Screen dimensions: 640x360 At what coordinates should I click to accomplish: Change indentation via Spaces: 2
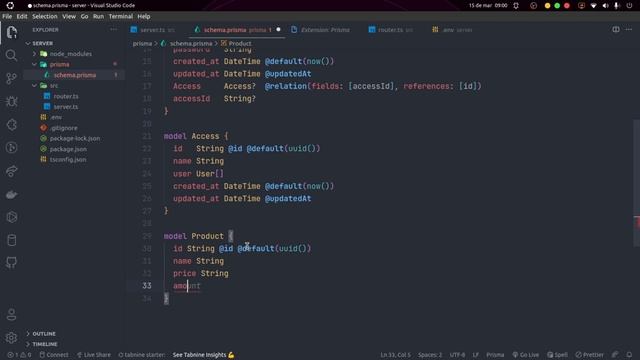pos(430,355)
